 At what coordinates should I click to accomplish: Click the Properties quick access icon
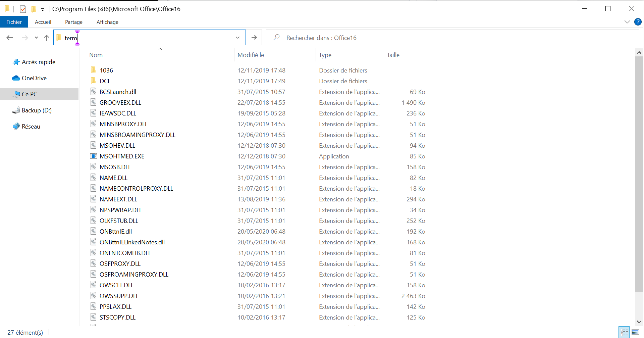tap(23, 9)
